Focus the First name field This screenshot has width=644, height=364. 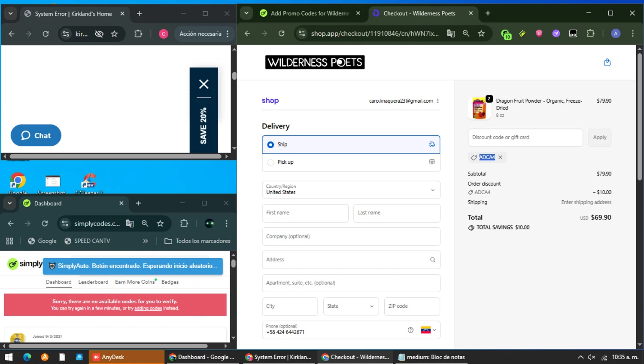[x=305, y=213]
